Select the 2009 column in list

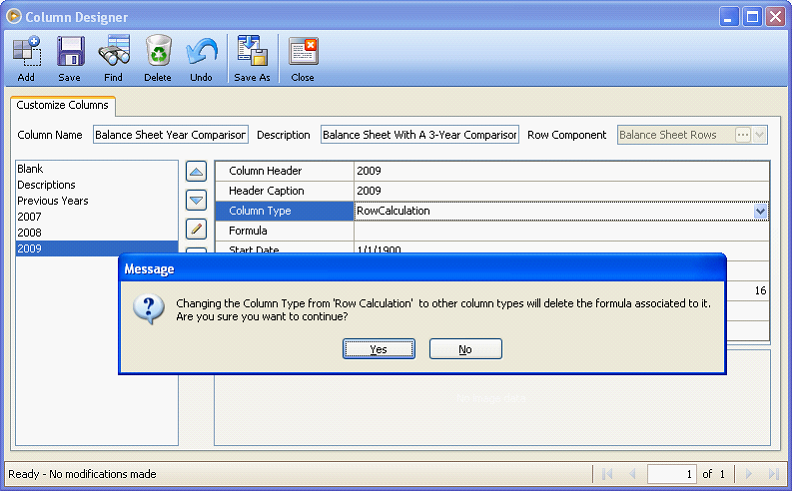(x=97, y=248)
